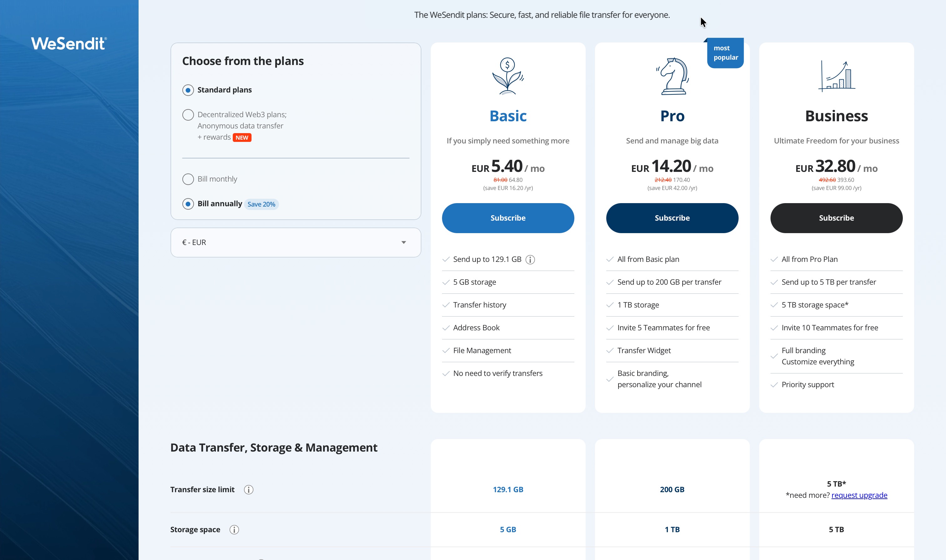The width and height of the screenshot is (946, 560).
Task: Open the request upgrade link
Action: 859,495
